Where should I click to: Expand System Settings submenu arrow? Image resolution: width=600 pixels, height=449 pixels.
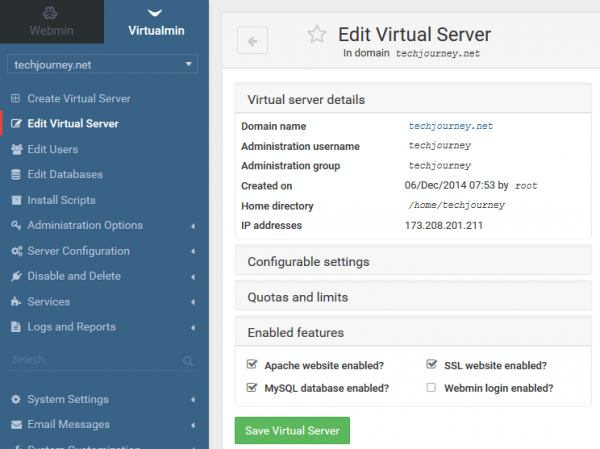tap(193, 400)
